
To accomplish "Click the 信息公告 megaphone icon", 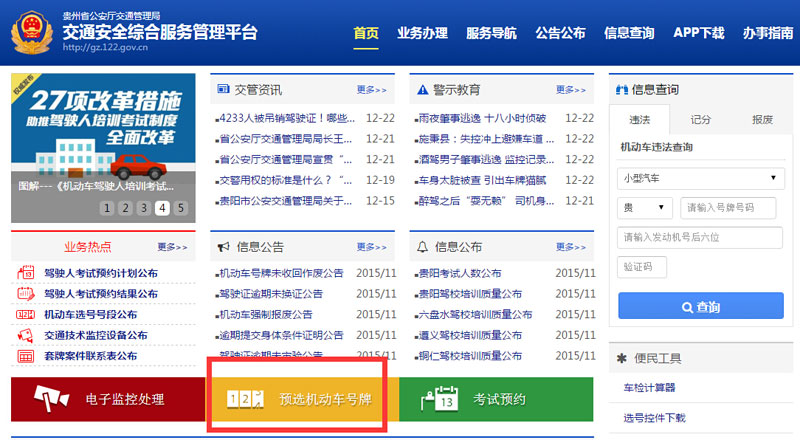I will point(223,247).
